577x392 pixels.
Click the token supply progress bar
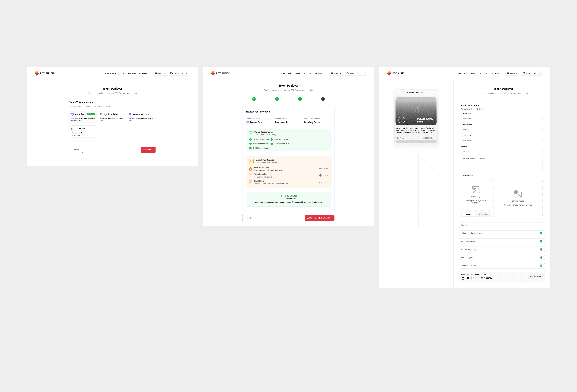tap(416, 141)
